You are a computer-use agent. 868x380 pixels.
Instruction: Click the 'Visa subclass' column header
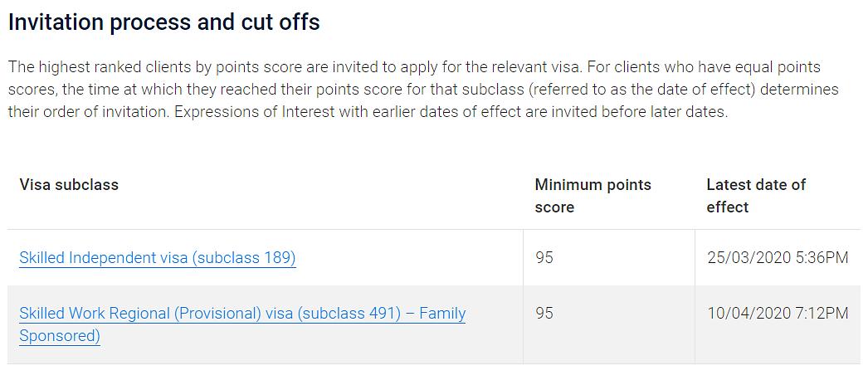point(69,184)
